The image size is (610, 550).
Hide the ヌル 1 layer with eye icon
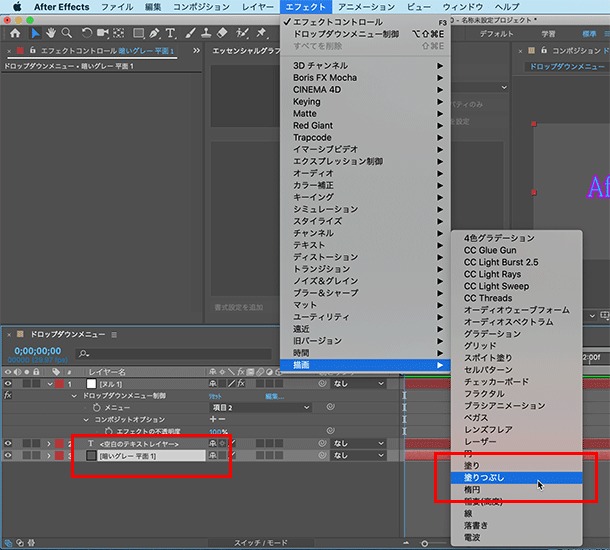8,384
